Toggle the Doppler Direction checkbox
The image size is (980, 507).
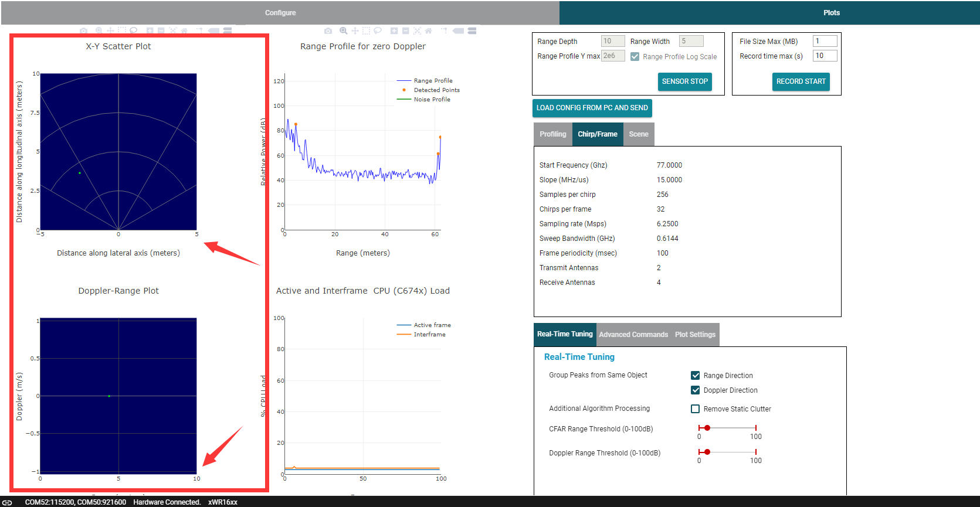[x=695, y=390]
